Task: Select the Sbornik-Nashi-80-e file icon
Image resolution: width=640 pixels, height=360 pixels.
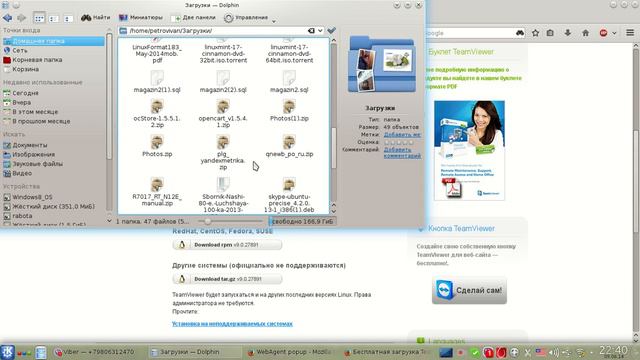Action: tap(223, 184)
